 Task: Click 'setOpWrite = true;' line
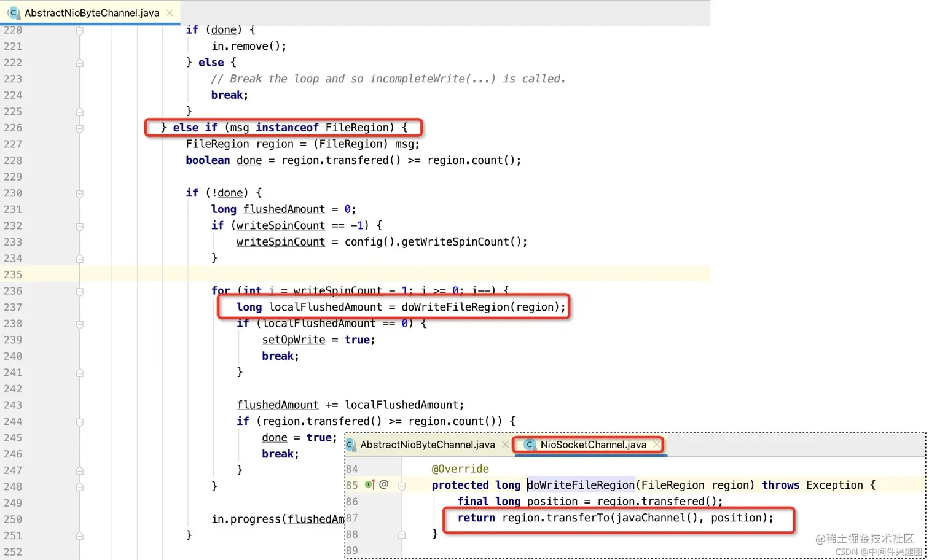pyautogui.click(x=318, y=340)
